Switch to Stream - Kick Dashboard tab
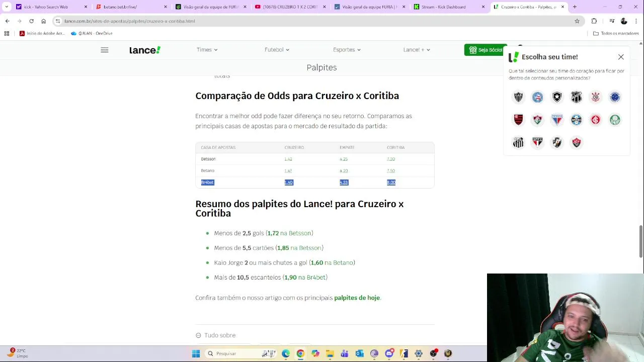Screen dimensions: 644x362 coord(449,7)
